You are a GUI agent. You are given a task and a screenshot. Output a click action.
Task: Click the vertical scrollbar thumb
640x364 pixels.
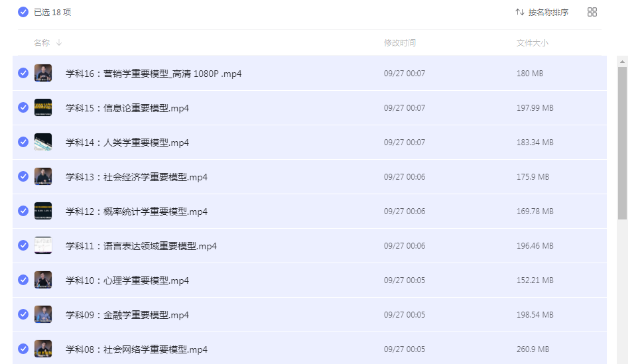pyautogui.click(x=622, y=143)
